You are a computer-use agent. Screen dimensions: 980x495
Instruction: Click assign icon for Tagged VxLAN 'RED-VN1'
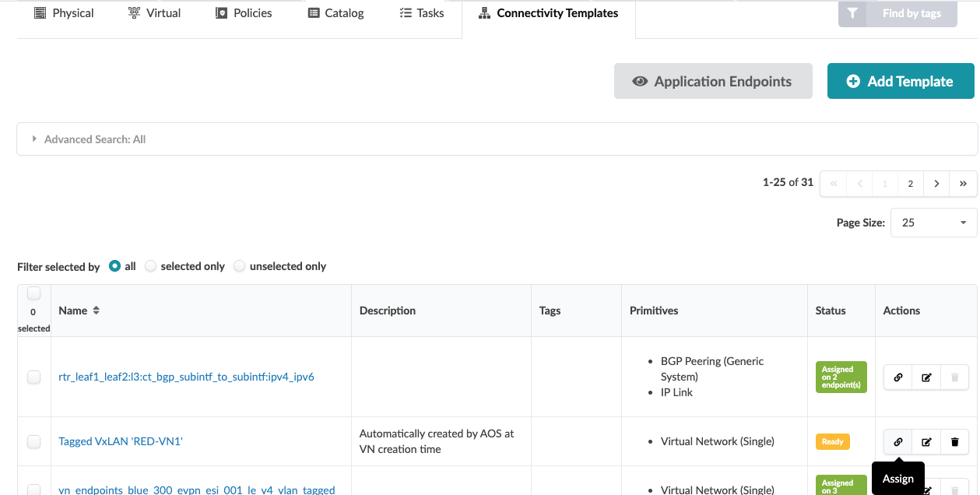tap(897, 441)
